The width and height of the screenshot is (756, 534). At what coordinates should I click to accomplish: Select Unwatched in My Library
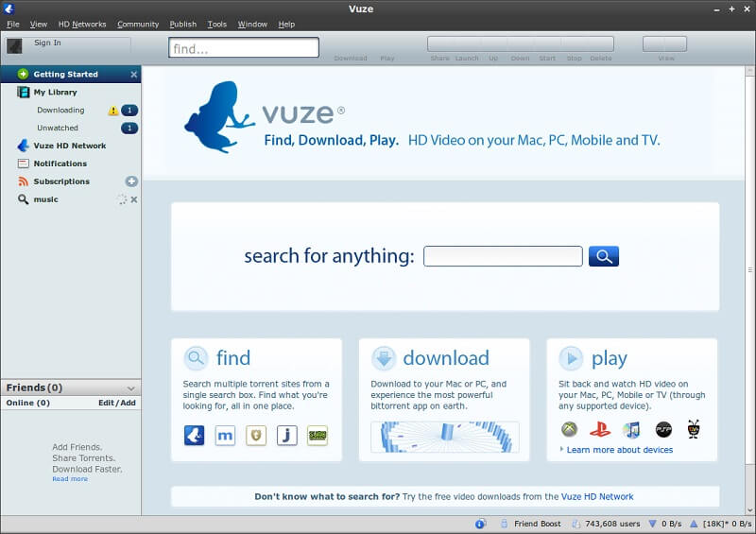(x=57, y=128)
